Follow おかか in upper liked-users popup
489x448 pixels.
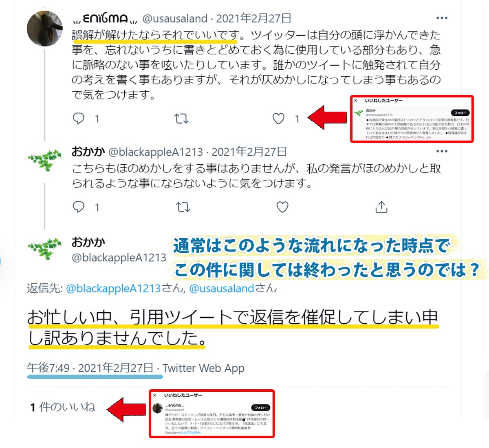click(460, 113)
